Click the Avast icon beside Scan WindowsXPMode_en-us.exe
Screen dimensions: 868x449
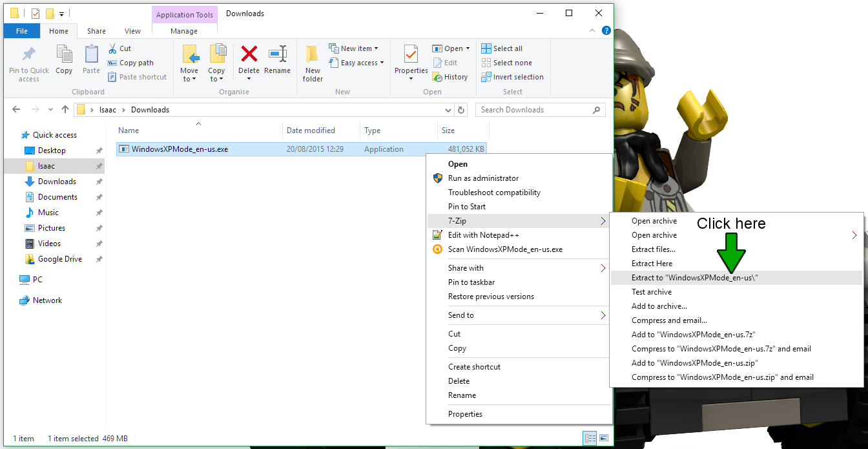tap(437, 249)
